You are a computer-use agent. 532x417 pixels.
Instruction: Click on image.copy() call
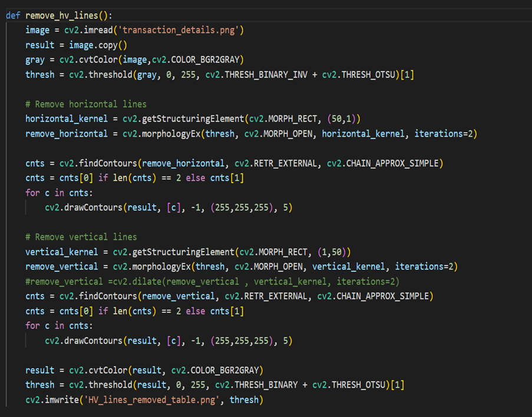(x=98, y=45)
